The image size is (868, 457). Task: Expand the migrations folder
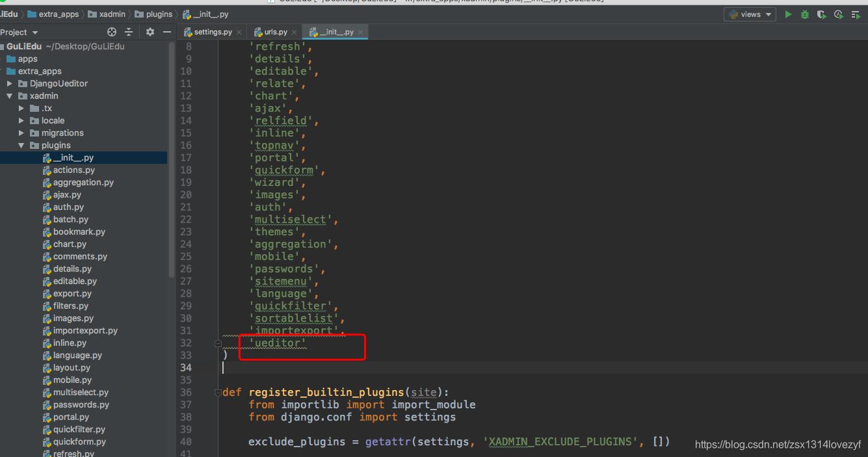tap(21, 133)
